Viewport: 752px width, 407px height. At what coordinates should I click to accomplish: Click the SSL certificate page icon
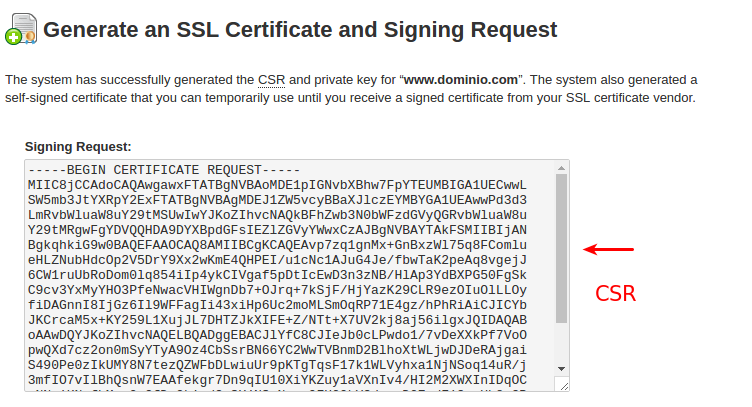pyautogui.click(x=22, y=29)
